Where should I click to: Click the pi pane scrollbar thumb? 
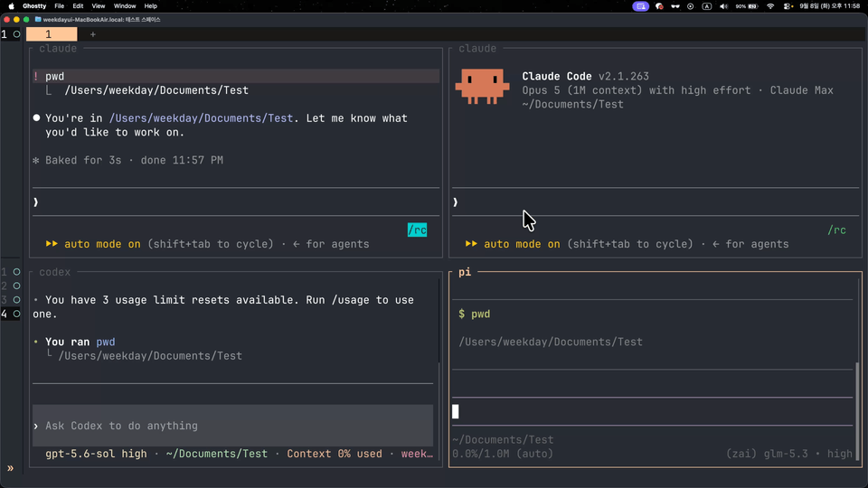coord(857,412)
